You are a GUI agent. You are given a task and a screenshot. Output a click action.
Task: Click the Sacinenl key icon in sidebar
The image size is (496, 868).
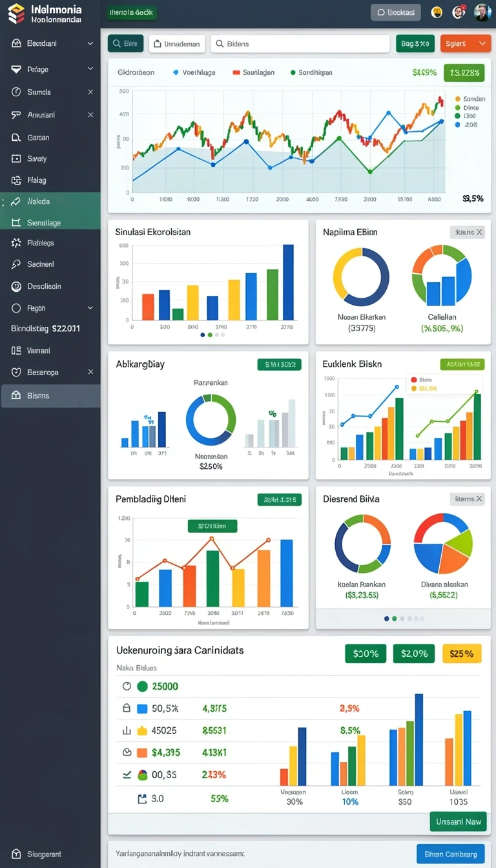pyautogui.click(x=16, y=264)
